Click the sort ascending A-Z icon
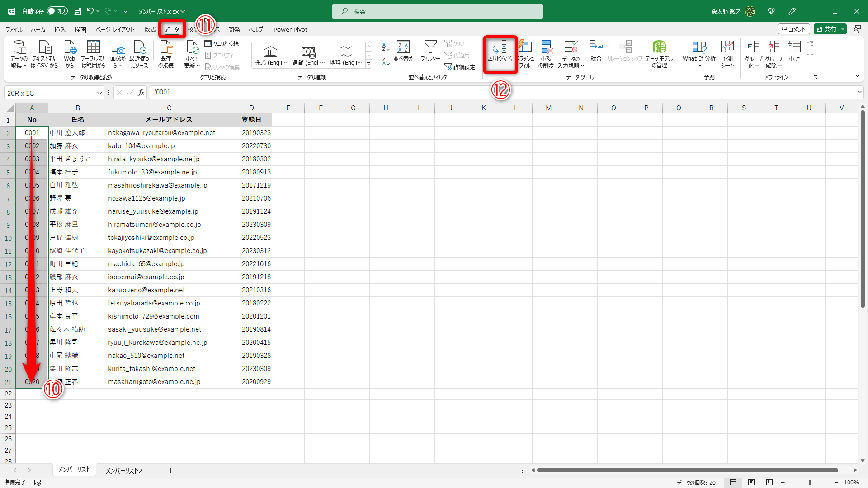 click(386, 47)
